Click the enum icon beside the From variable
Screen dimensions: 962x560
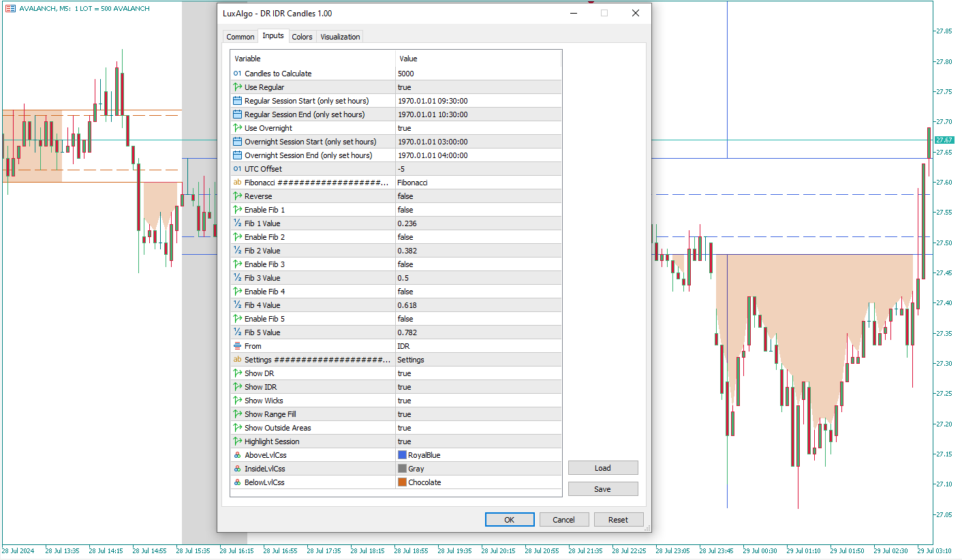click(237, 346)
